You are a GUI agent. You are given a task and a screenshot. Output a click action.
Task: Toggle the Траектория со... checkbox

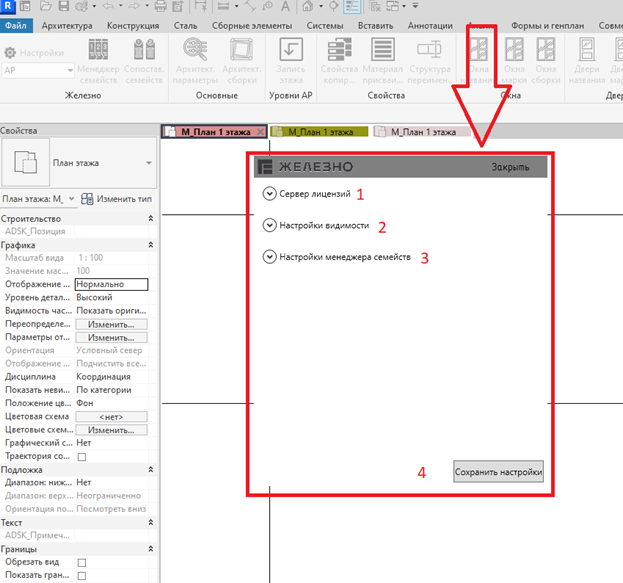point(82,457)
